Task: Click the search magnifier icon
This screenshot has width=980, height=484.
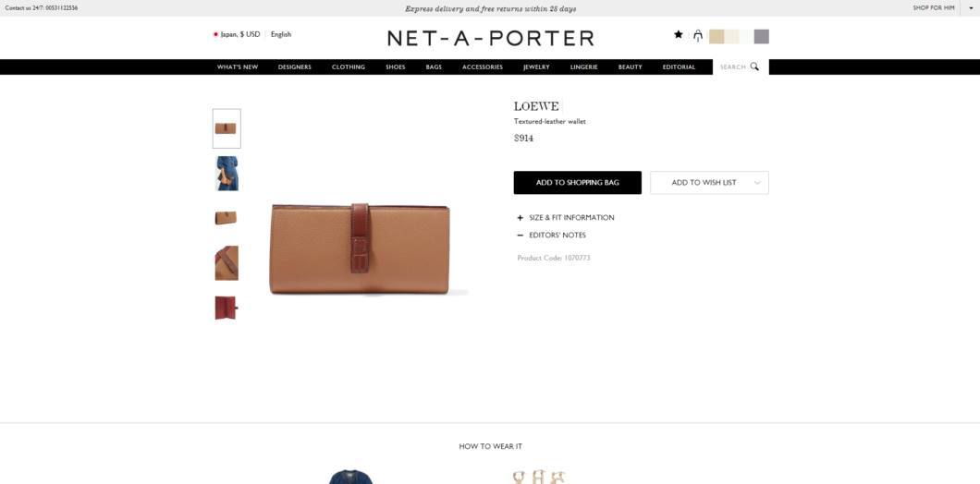Action: tap(754, 67)
